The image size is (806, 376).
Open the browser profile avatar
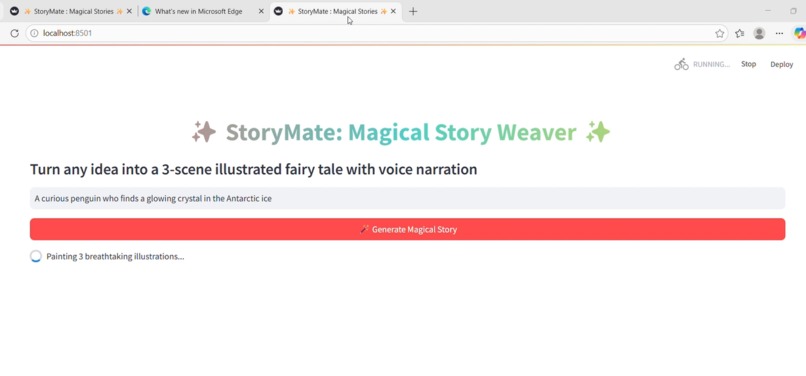759,33
